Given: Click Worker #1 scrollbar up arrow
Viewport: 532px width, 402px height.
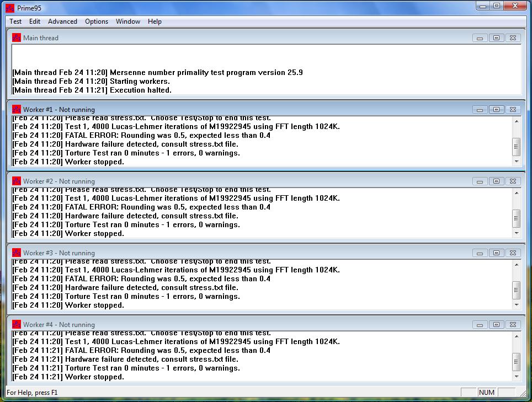Looking at the screenshot, I should 517,121.
